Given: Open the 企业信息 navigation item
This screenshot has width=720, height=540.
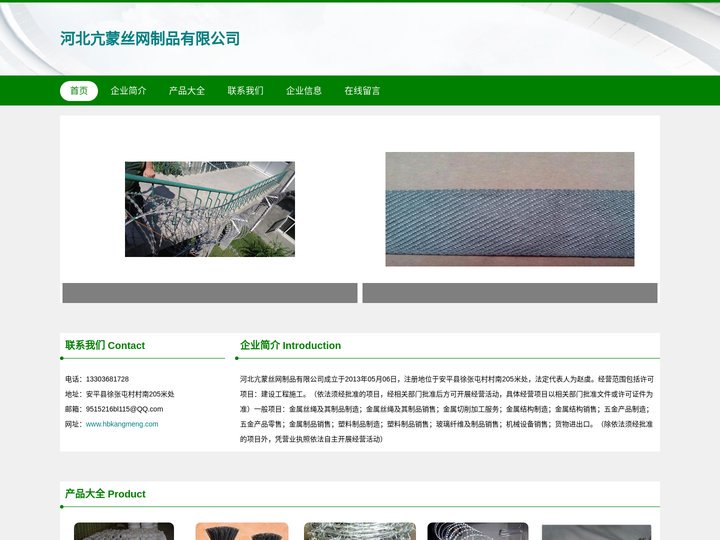Looking at the screenshot, I should (304, 91).
